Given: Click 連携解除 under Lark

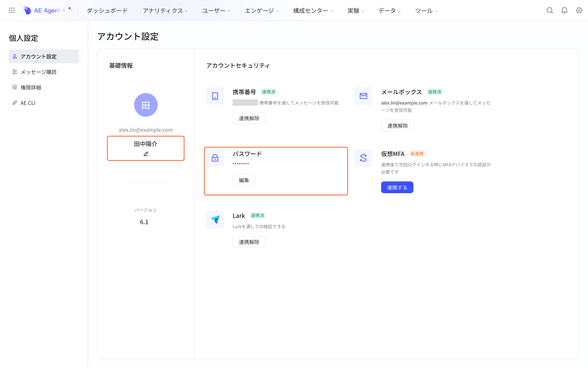Looking at the screenshot, I should 249,242.
